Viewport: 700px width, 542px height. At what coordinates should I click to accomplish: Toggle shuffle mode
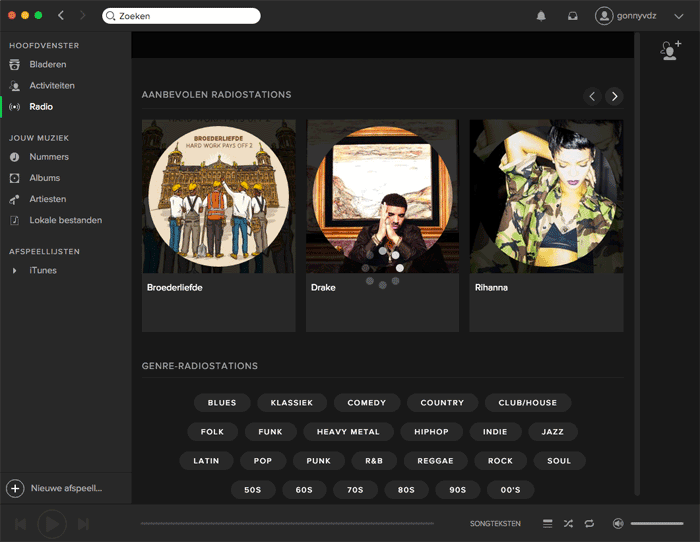pyautogui.click(x=568, y=523)
